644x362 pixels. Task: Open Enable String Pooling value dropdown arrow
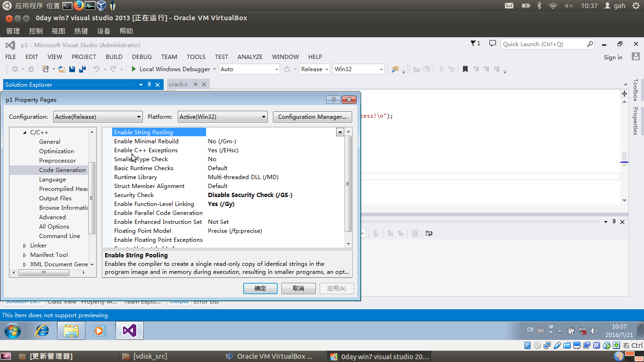340,132
